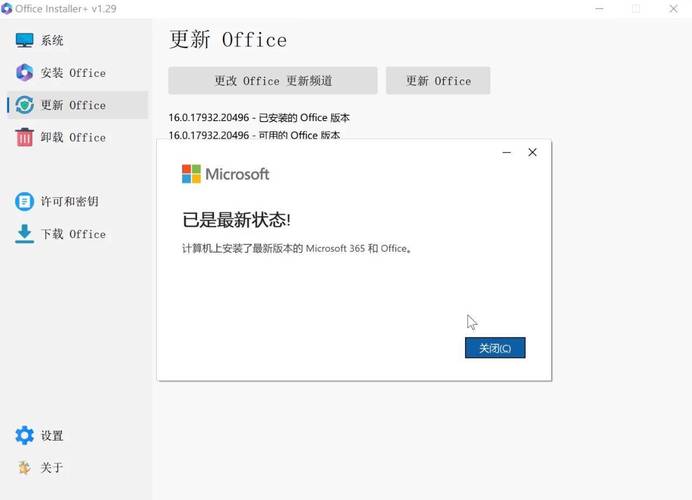Click the Microsoft four-color logo in dialog
This screenshot has height=500, width=692.
click(191, 174)
